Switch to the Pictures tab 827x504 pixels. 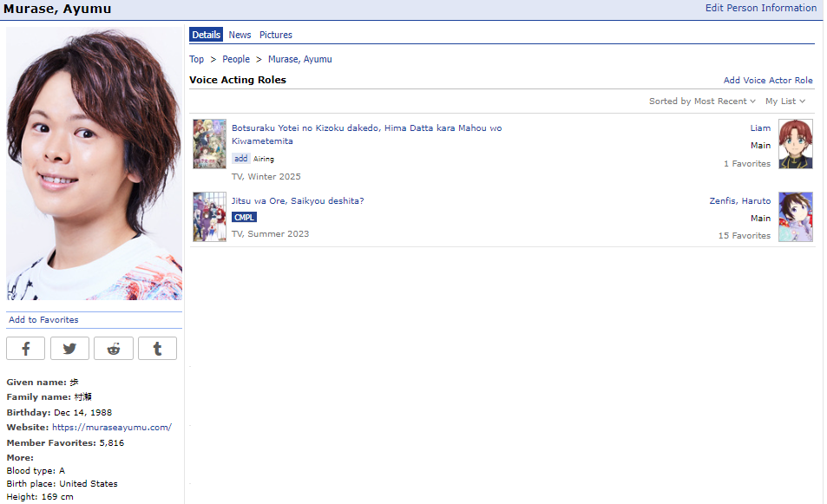click(275, 35)
